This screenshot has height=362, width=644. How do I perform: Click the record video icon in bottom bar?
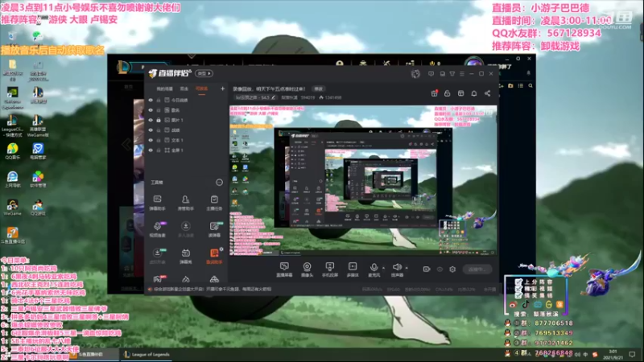coord(427,269)
